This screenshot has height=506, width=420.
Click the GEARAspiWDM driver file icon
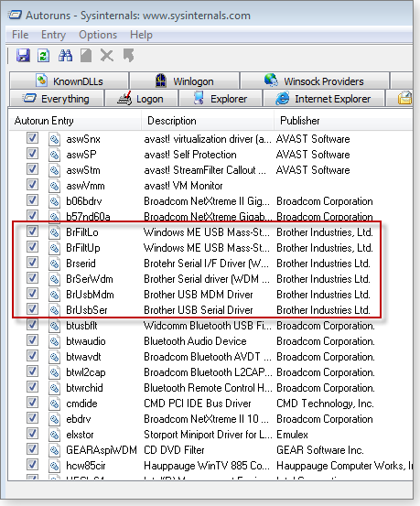coord(54,450)
